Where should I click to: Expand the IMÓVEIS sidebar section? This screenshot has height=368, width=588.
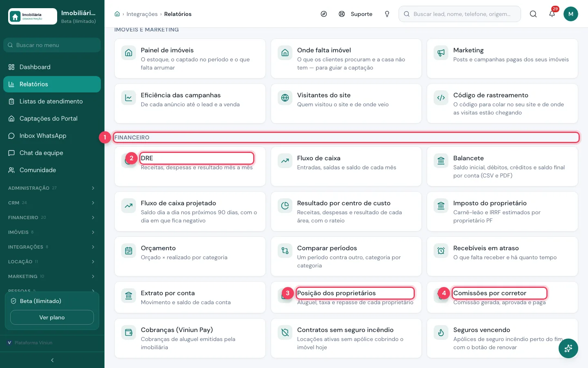pos(52,232)
